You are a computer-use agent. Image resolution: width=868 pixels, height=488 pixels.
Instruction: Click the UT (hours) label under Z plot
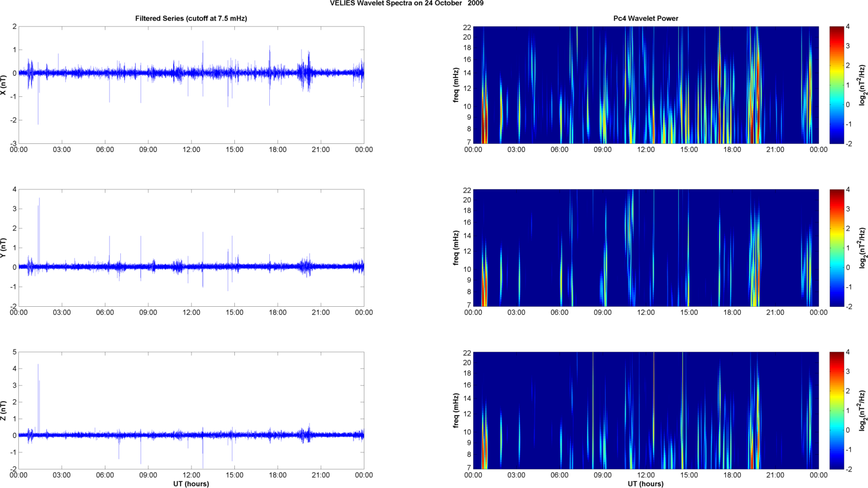pyautogui.click(x=191, y=484)
